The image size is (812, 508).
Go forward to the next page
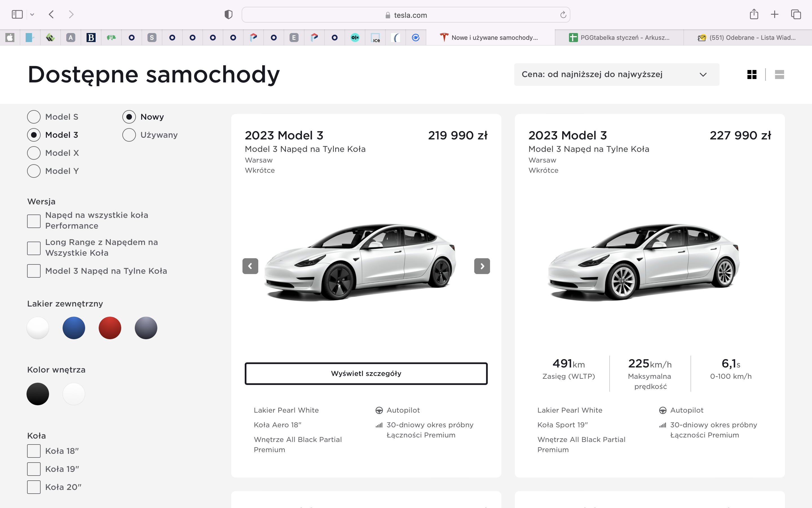pos(71,14)
